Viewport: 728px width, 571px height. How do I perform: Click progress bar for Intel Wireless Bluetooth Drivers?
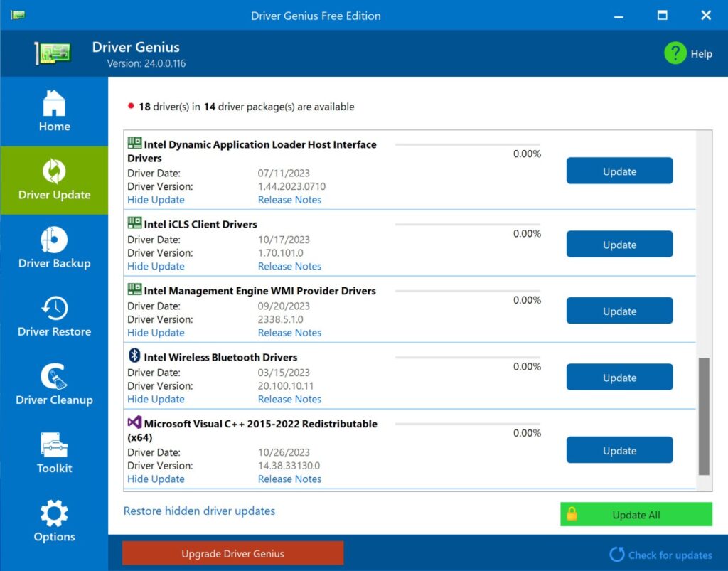[x=468, y=357]
